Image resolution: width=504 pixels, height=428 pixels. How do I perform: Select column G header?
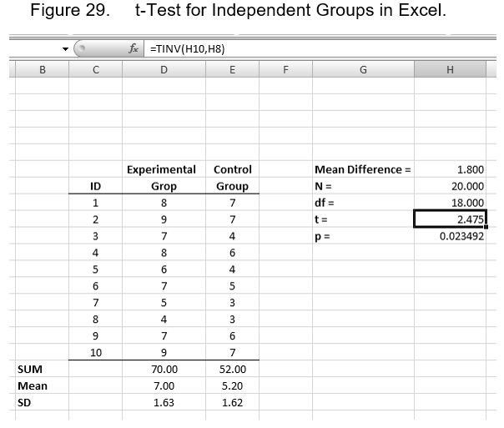pyautogui.click(x=363, y=69)
